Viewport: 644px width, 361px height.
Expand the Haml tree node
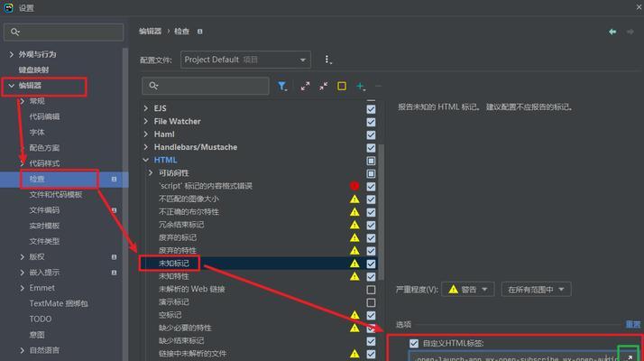(x=146, y=134)
